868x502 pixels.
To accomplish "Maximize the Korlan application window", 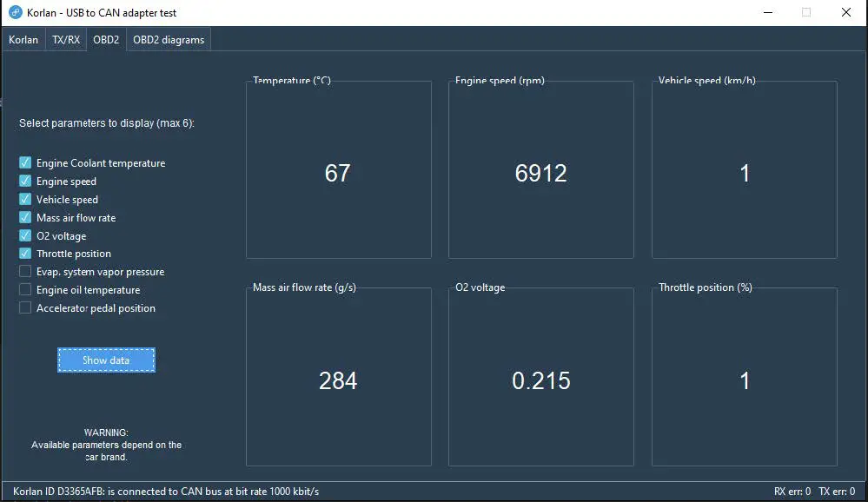I will (x=805, y=13).
